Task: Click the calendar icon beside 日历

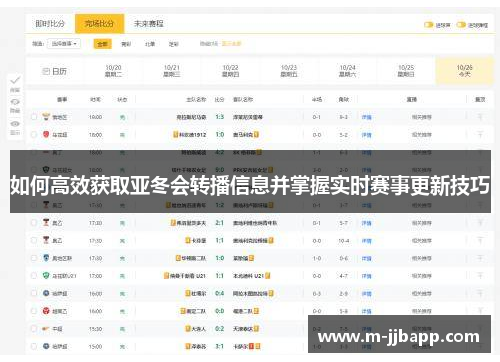Action: tap(46, 71)
